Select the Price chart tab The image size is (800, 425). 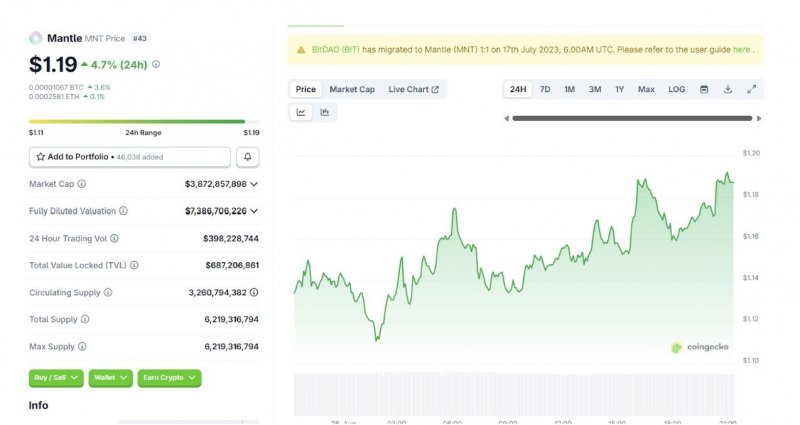click(x=306, y=89)
